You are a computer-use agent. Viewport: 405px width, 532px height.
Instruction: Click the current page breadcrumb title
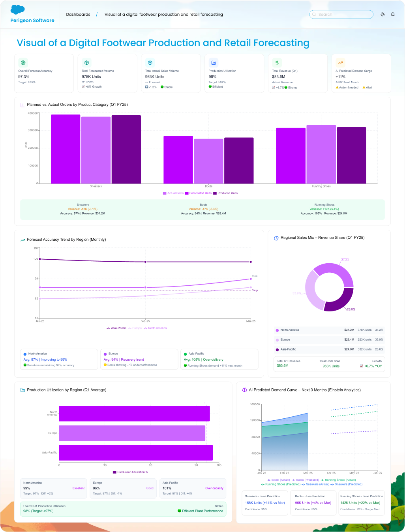pyautogui.click(x=163, y=15)
